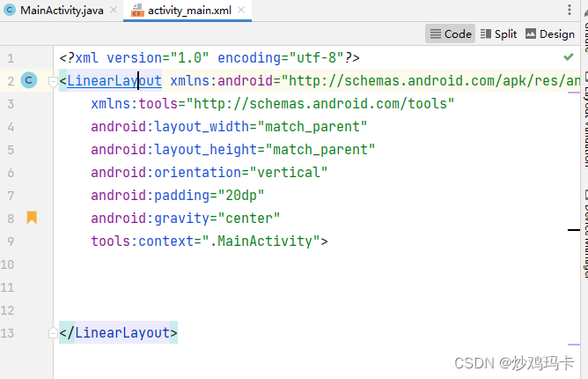This screenshot has width=588, height=379.
Task: Click the black marker stripe in scrollbar
Action: [574, 229]
